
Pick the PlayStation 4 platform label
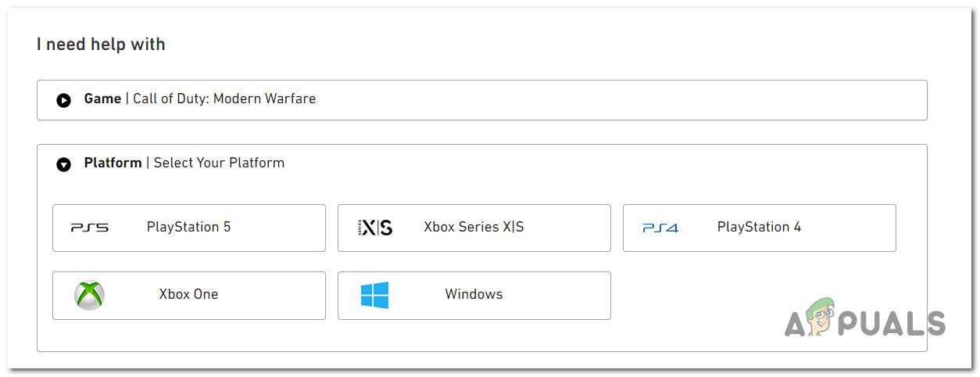click(x=759, y=227)
